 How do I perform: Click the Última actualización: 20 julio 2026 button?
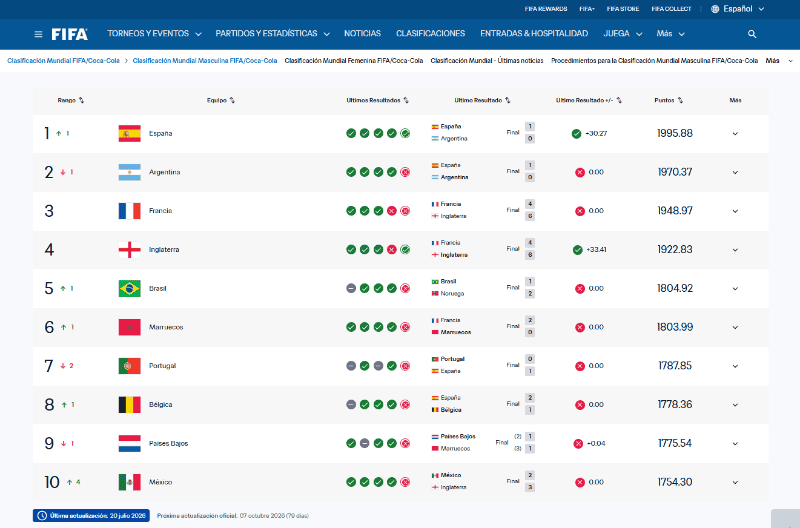click(x=91, y=516)
